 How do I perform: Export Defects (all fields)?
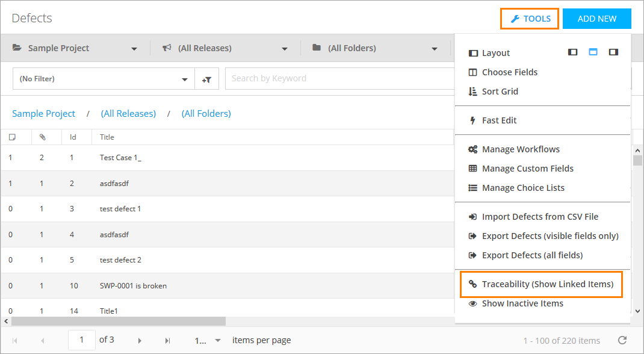click(x=525, y=255)
